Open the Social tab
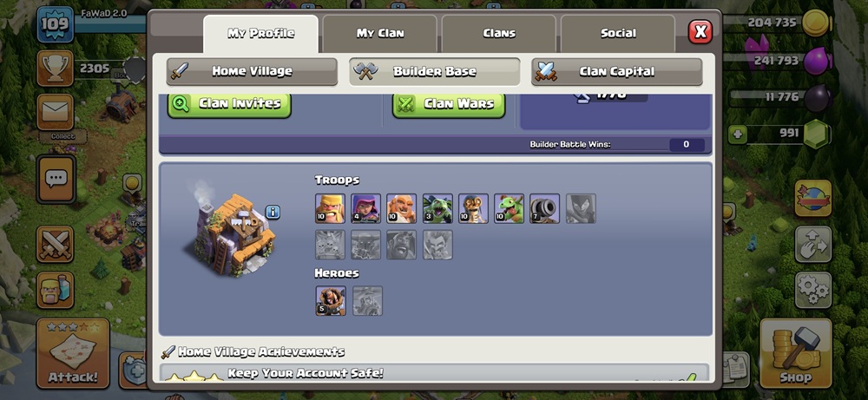 pyautogui.click(x=618, y=33)
